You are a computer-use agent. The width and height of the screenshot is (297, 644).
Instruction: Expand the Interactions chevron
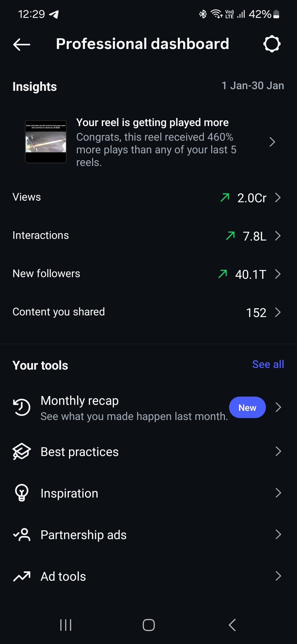[278, 236]
